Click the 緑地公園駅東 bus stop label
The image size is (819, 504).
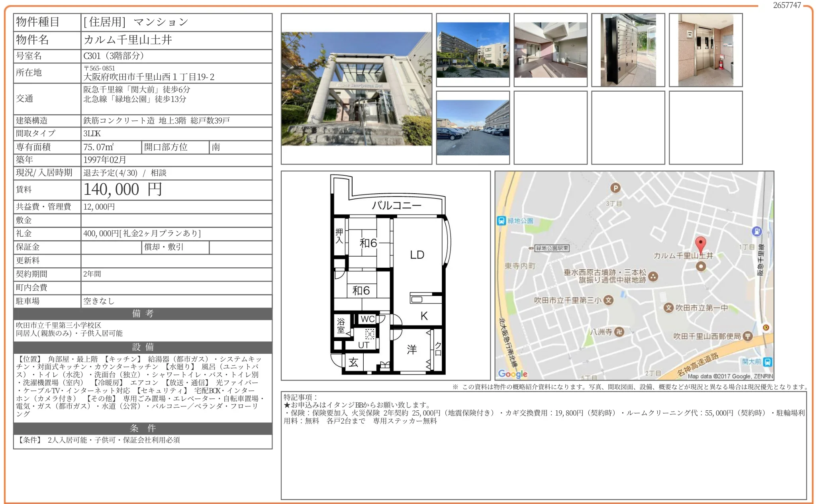click(x=552, y=248)
